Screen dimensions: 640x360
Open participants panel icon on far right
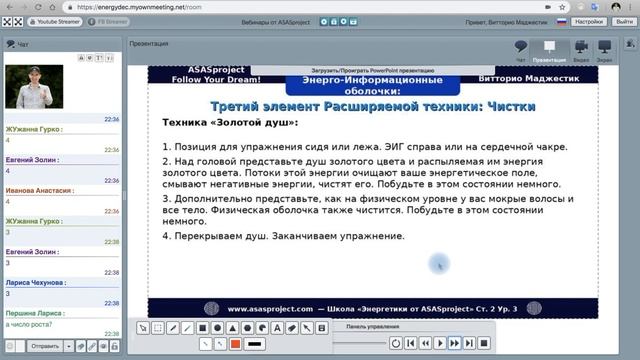[x=631, y=44]
